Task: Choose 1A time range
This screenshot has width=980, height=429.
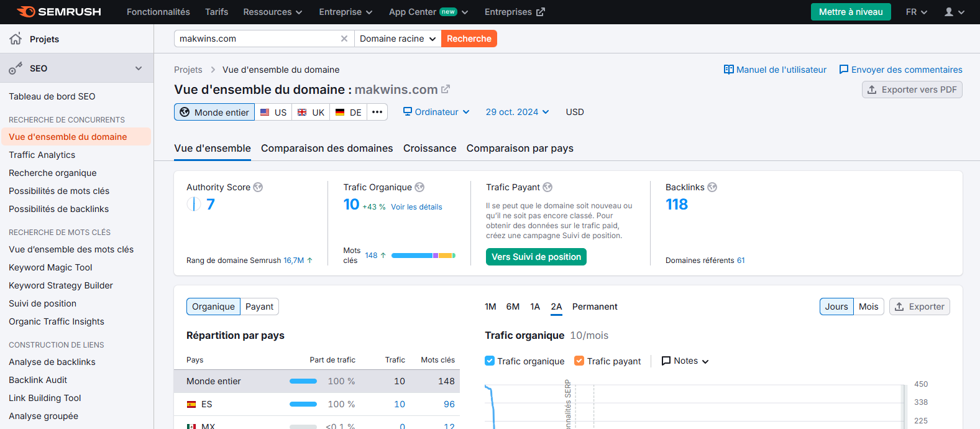Action: (x=535, y=307)
